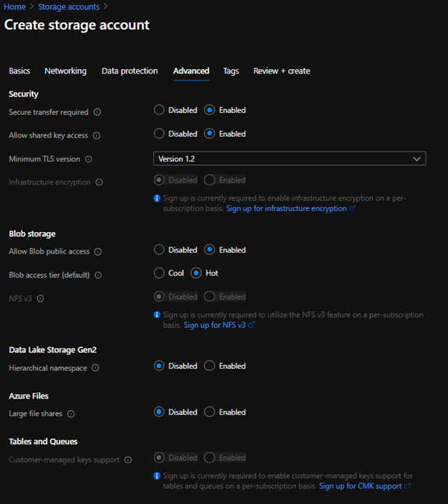The width and height of the screenshot is (448, 504).
Task: Open the Minimum TLS version dropdown
Action: click(x=289, y=158)
